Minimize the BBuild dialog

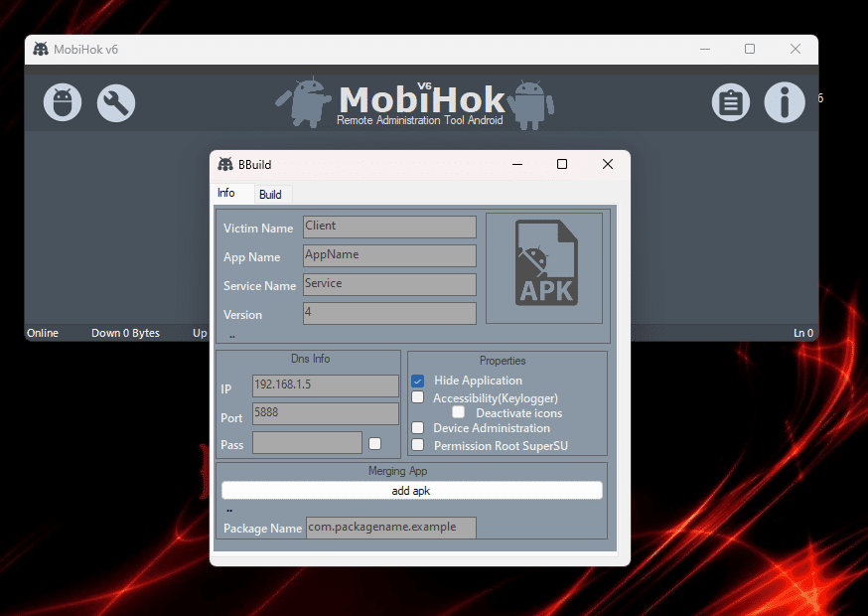tap(517, 164)
